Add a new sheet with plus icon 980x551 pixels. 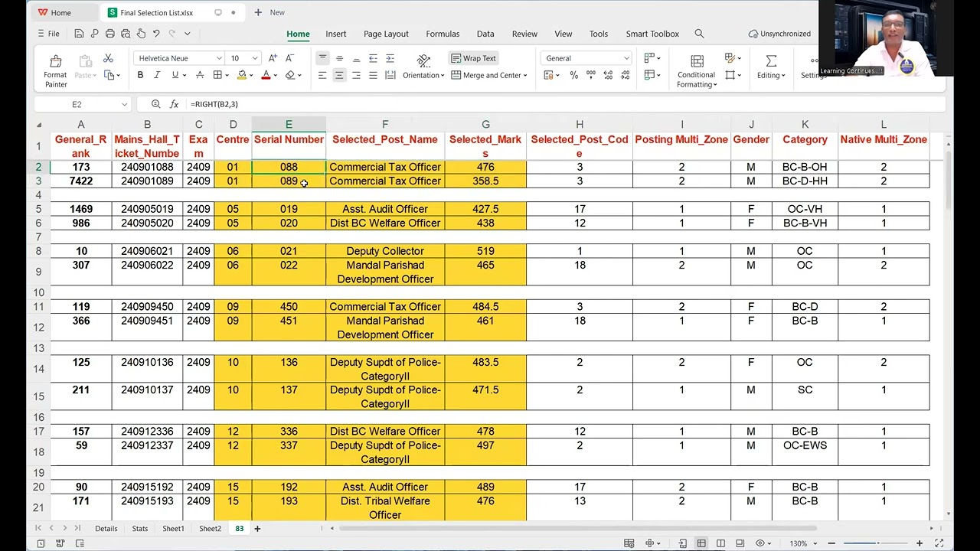[x=257, y=529]
